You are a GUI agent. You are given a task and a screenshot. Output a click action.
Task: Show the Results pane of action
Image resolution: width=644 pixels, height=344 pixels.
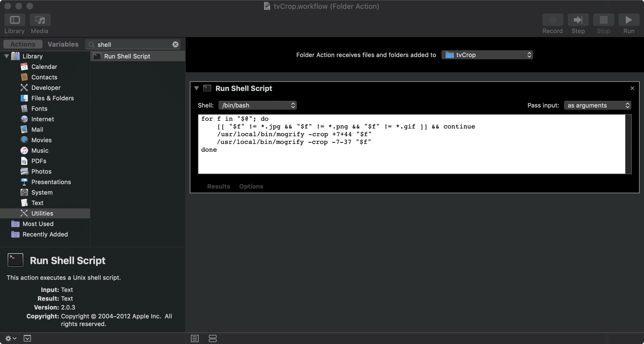218,186
